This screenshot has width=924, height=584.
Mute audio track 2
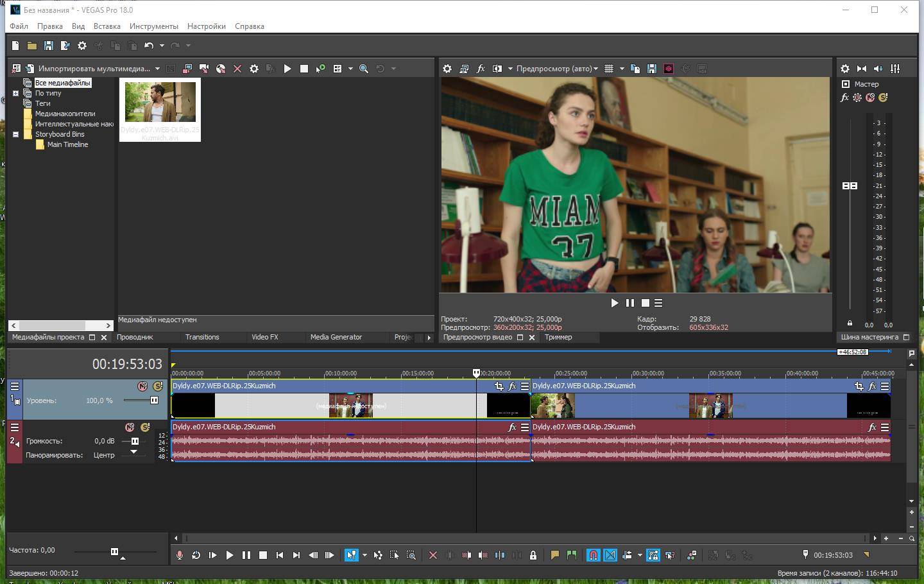point(130,427)
